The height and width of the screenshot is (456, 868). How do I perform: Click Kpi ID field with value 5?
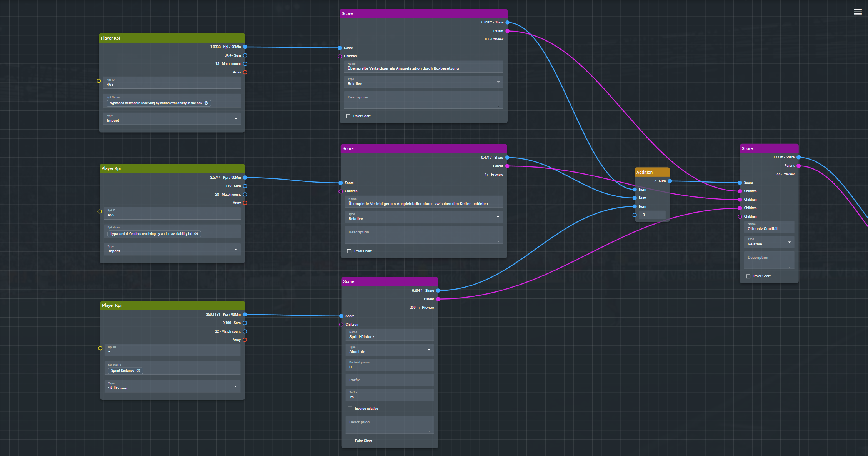(172, 350)
